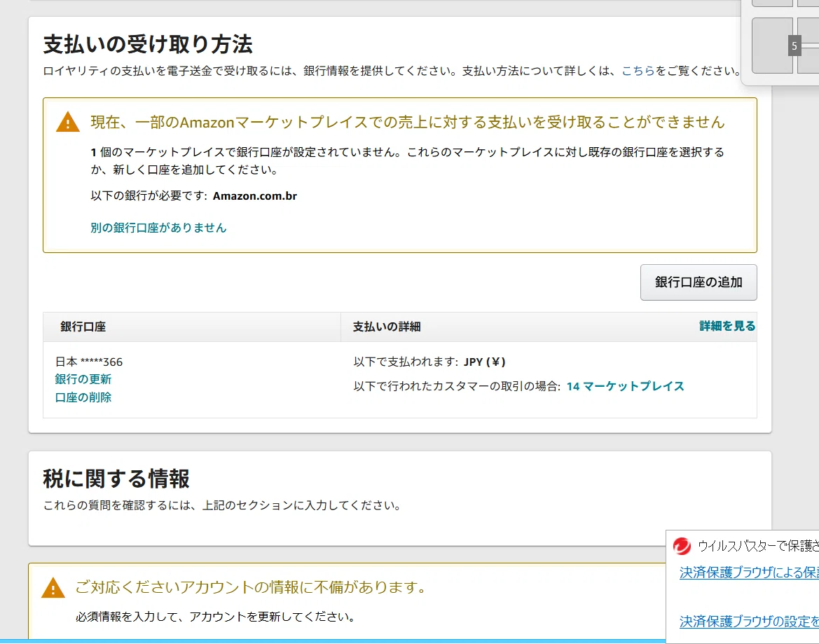
Task: Open 決済保護ブラウザの設定 link
Action: (749, 622)
